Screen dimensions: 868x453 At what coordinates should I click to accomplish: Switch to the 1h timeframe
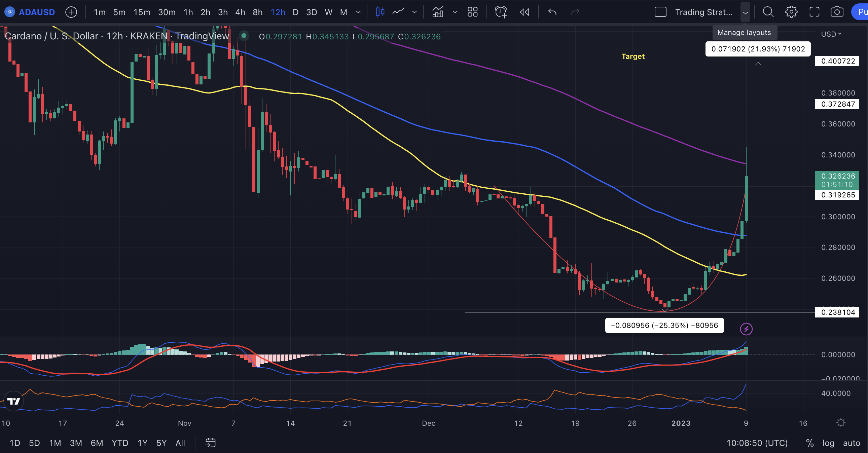188,12
